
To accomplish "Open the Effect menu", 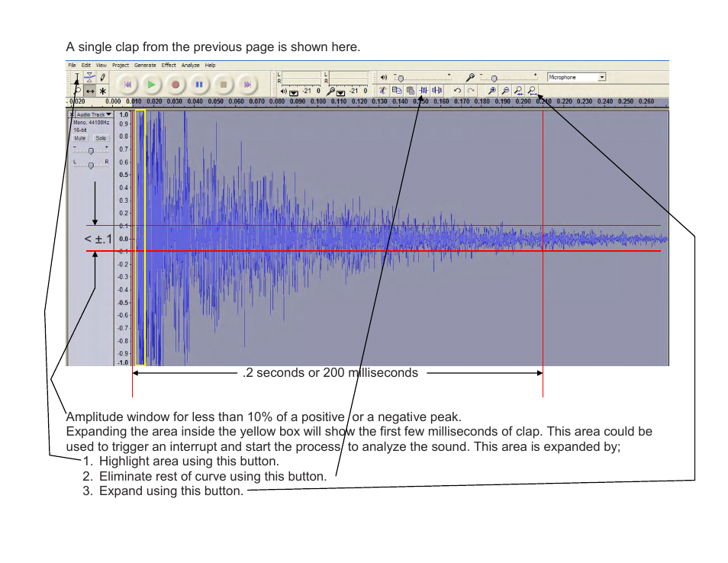I will pyautogui.click(x=169, y=66).
